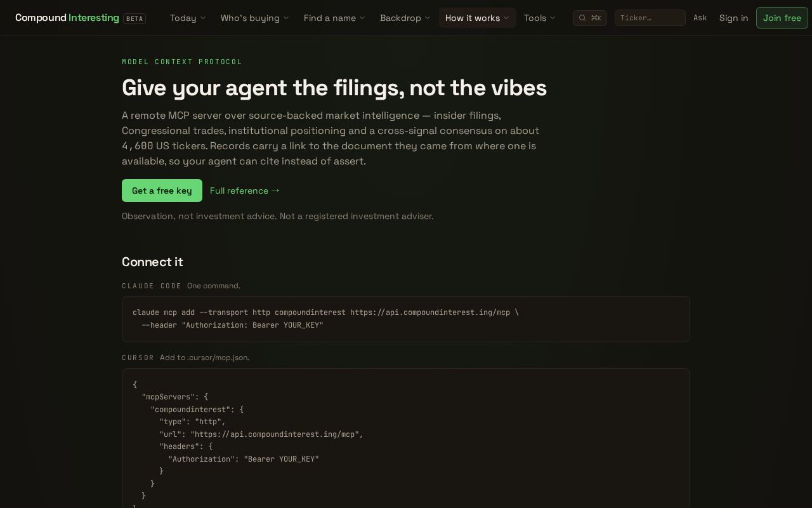The image size is (812, 508).
Task: Focus the Ticker input field
Action: pyautogui.click(x=650, y=18)
